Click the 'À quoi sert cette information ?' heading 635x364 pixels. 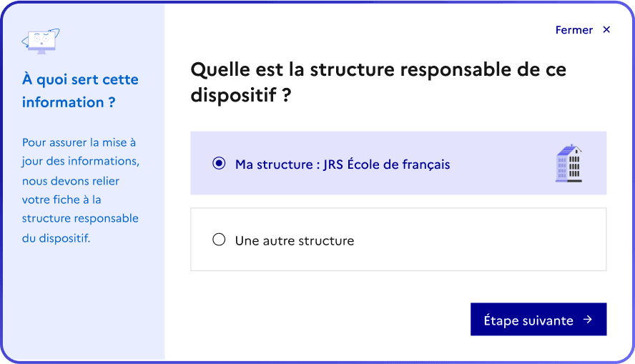tap(80, 91)
